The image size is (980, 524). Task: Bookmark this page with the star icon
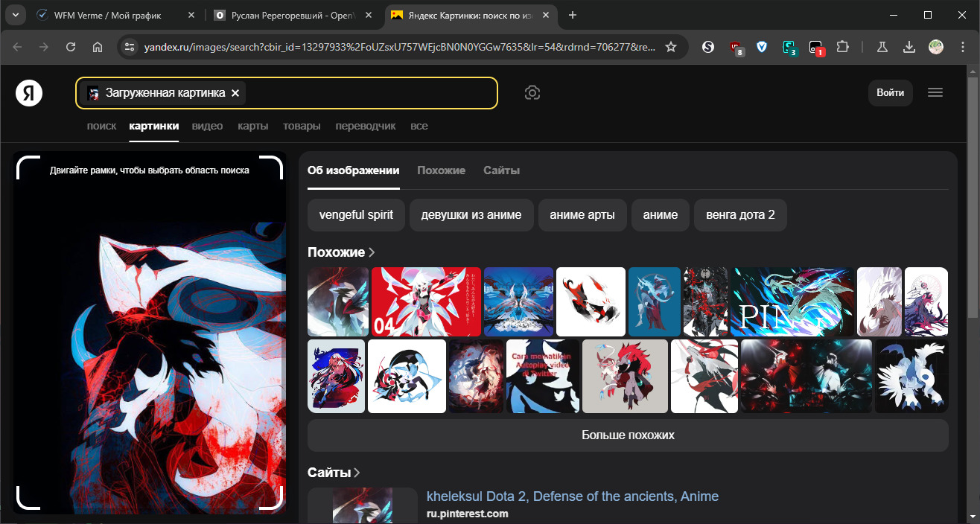click(x=671, y=47)
